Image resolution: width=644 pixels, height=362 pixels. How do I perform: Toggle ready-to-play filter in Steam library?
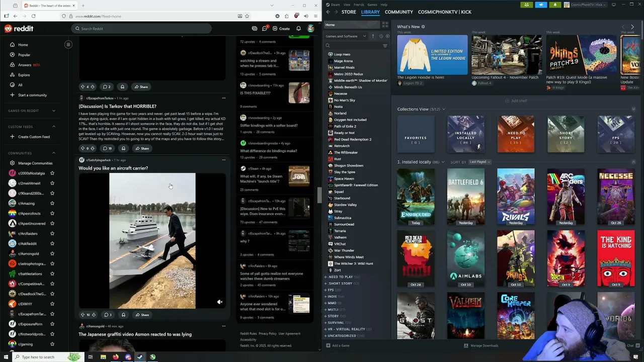coord(387,36)
